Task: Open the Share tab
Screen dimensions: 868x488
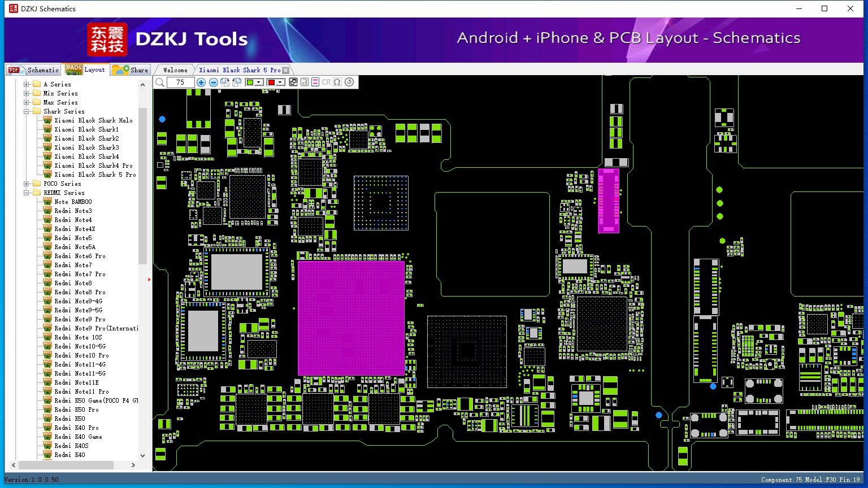Action: click(x=130, y=70)
